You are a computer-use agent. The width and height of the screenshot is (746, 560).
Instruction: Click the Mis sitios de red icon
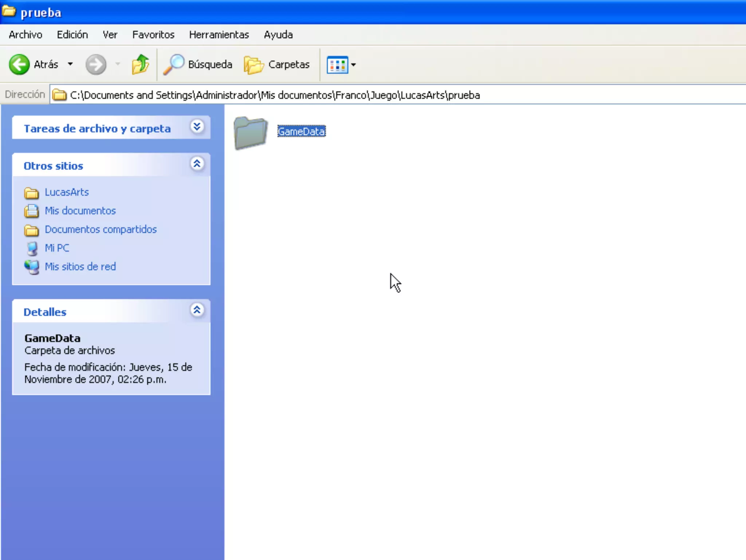point(32,267)
